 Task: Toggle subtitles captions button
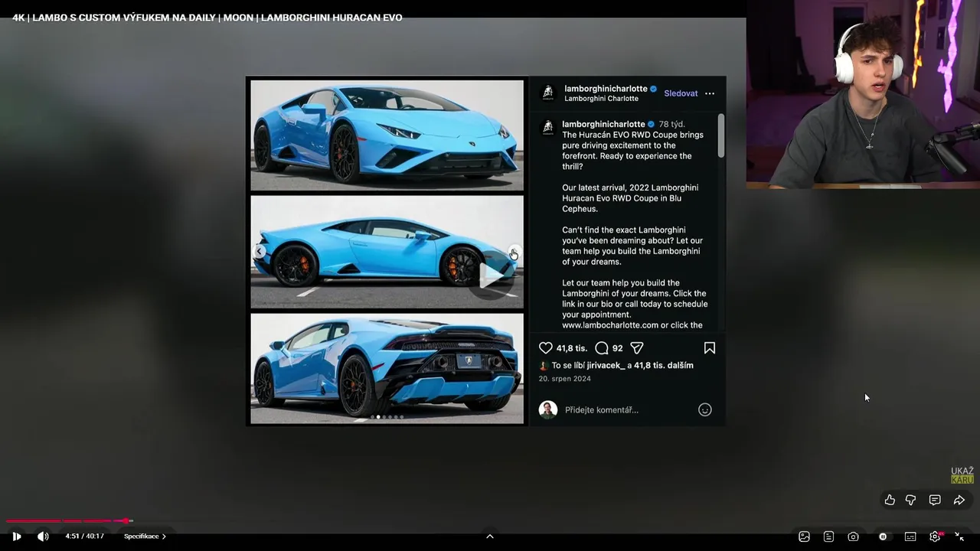coord(910,536)
